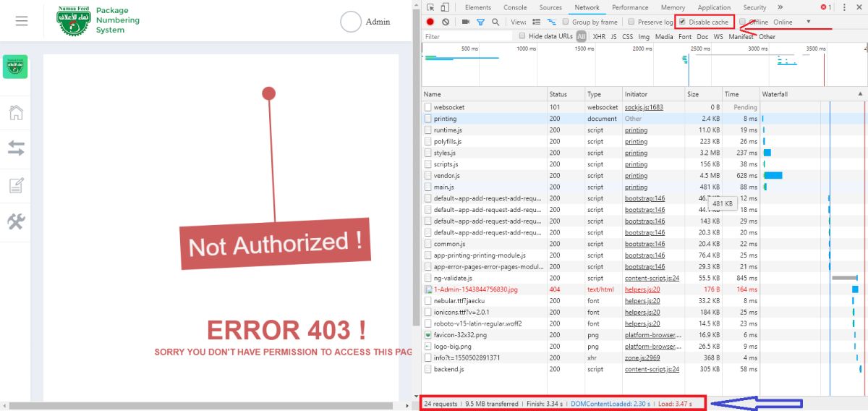Select the main.js request row
The height and width of the screenshot is (411, 868).
point(644,187)
